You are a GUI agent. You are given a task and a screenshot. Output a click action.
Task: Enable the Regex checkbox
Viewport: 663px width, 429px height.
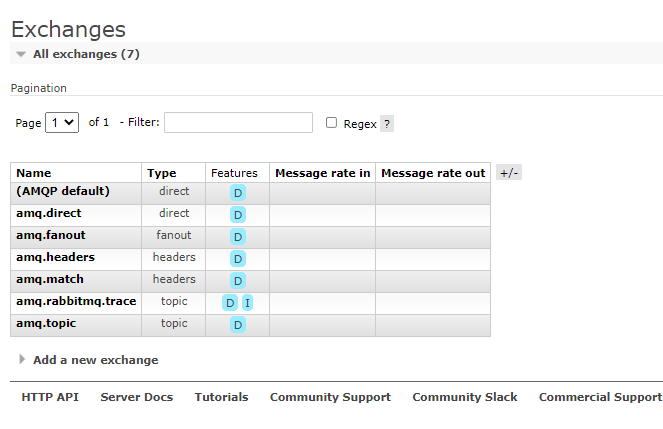coord(332,123)
